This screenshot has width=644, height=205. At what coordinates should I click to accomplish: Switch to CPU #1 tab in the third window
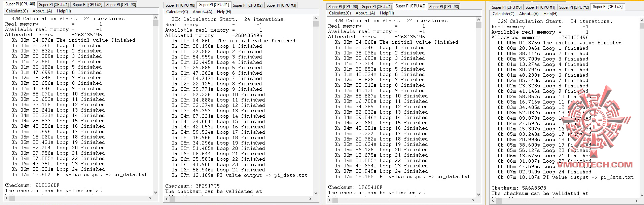pyautogui.click(x=377, y=7)
